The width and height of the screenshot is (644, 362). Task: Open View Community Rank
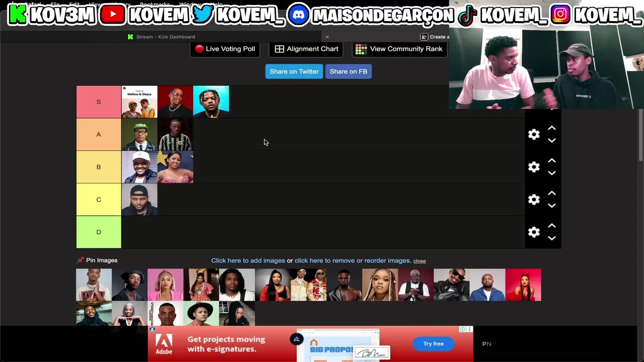point(399,49)
